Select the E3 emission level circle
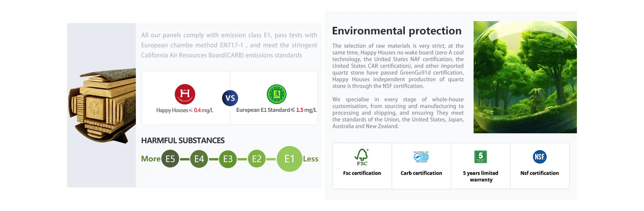Image resolution: width=644 pixels, height=211 pixels. pos(228,159)
